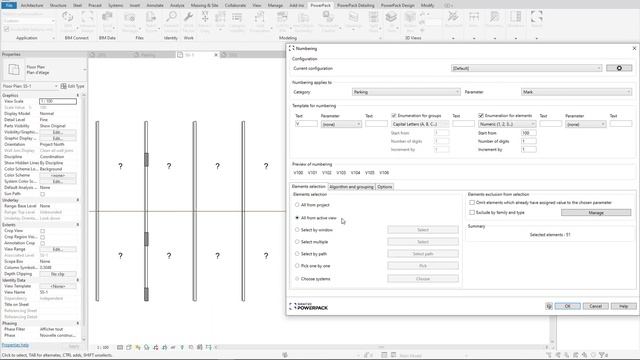The image size is (640, 360).
Task: Click the small icon button left of OK
Action: 549,306
